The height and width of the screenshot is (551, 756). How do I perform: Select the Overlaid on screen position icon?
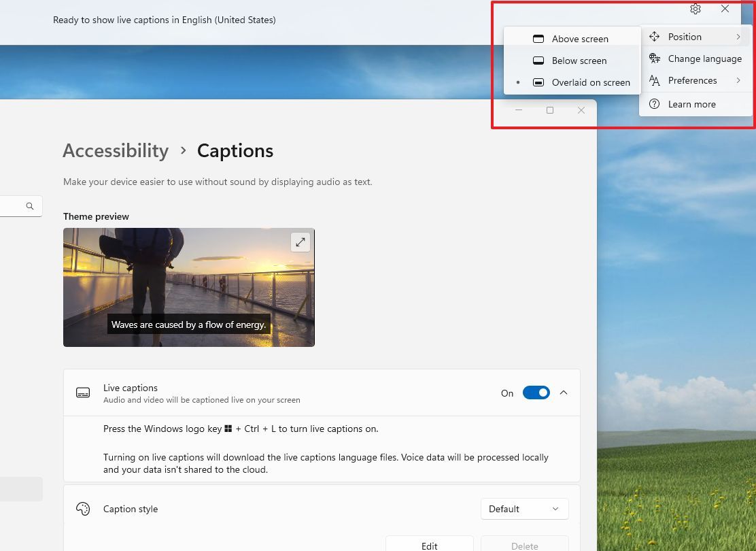pos(537,82)
